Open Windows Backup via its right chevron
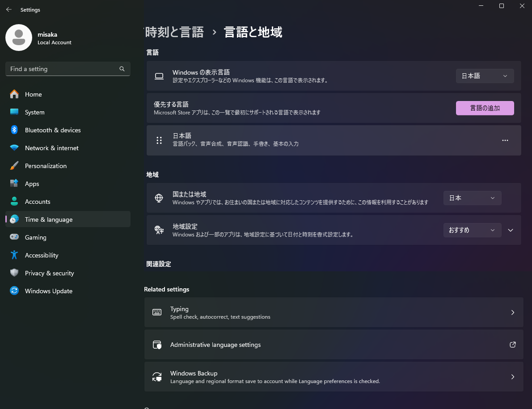This screenshot has height=409, width=532. pyautogui.click(x=513, y=377)
